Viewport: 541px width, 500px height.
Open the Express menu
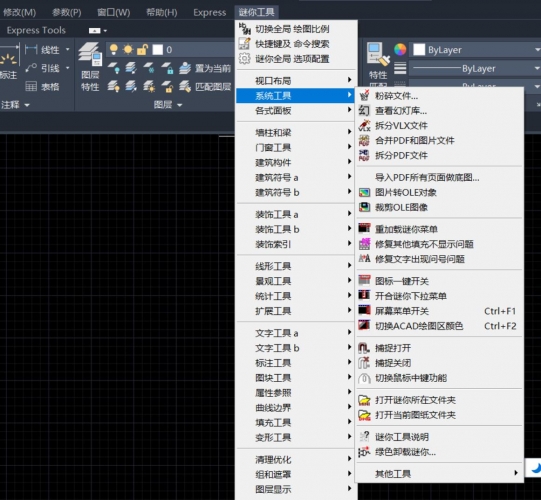pos(209,12)
